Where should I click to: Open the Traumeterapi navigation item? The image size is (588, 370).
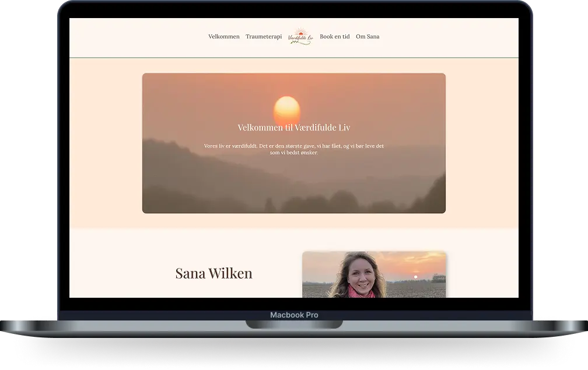click(264, 36)
